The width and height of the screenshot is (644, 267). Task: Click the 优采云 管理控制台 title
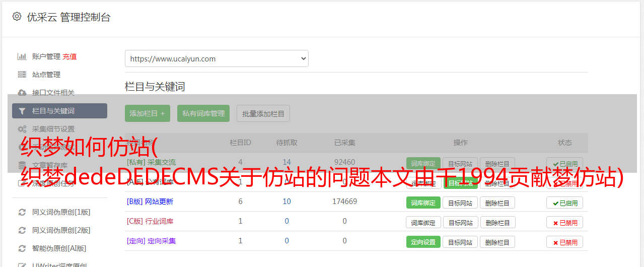point(68,17)
